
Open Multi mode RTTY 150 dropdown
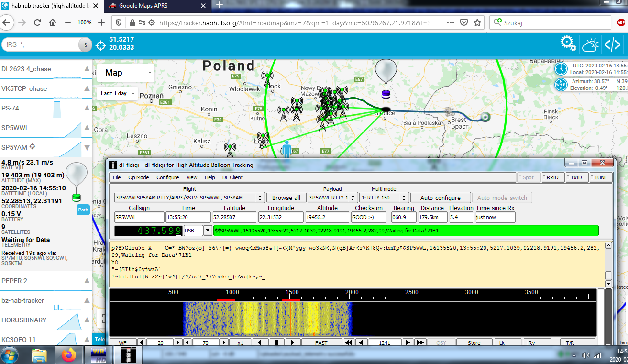384,198
